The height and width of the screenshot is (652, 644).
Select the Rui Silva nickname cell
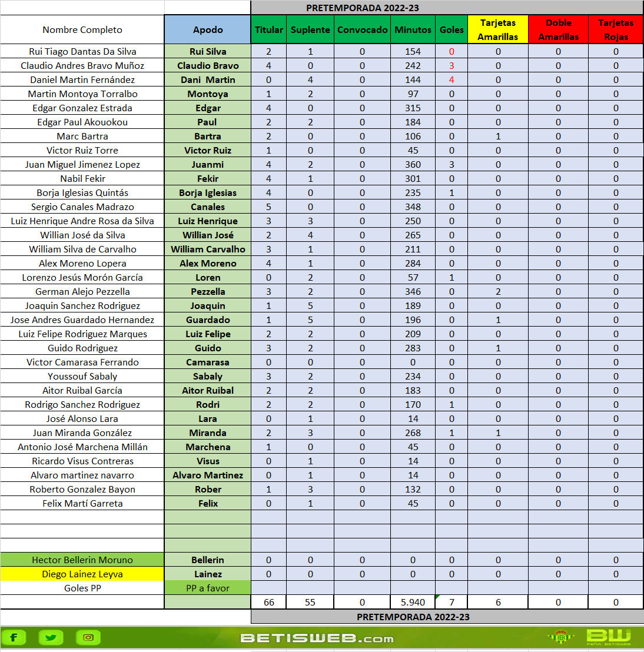pos(208,52)
